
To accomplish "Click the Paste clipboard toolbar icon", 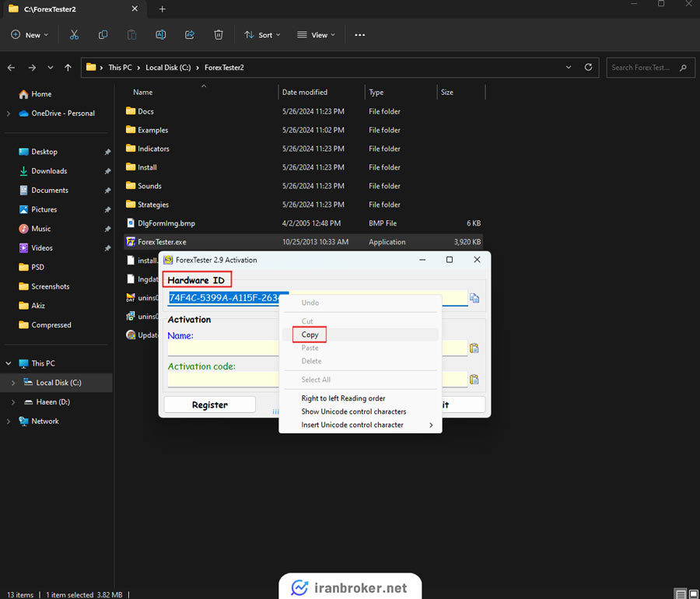I will 131,35.
